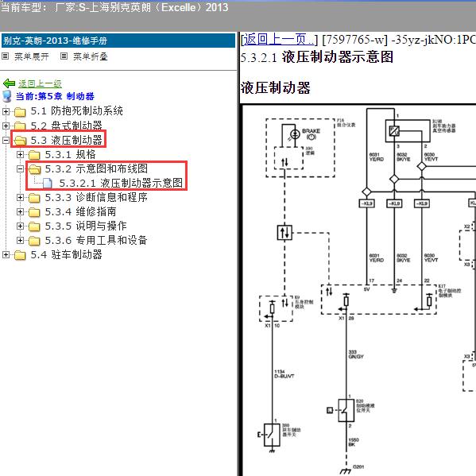The image size is (476, 476).
Task: Click document icon of 5.3.2.1 液压制动器示意图
Action: point(48,183)
